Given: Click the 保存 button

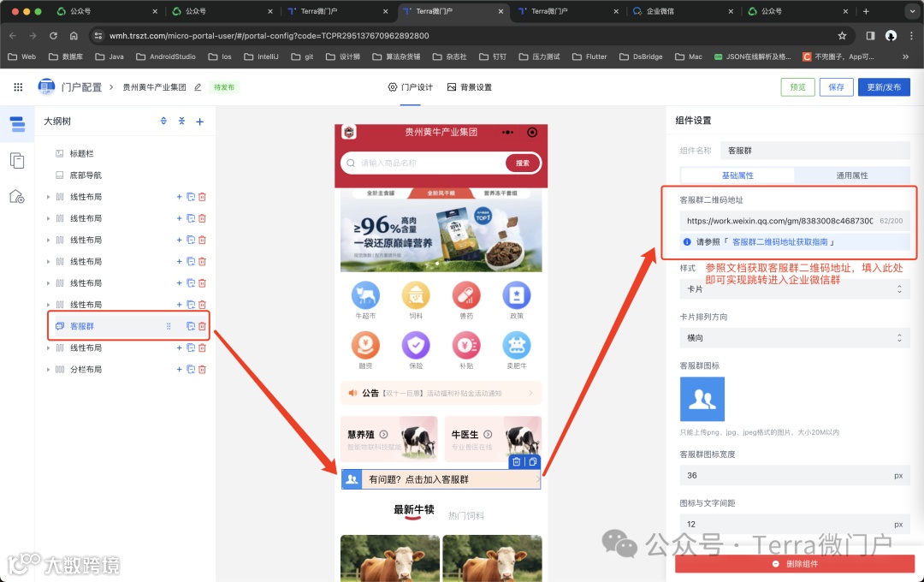Looking at the screenshot, I should pyautogui.click(x=836, y=87).
